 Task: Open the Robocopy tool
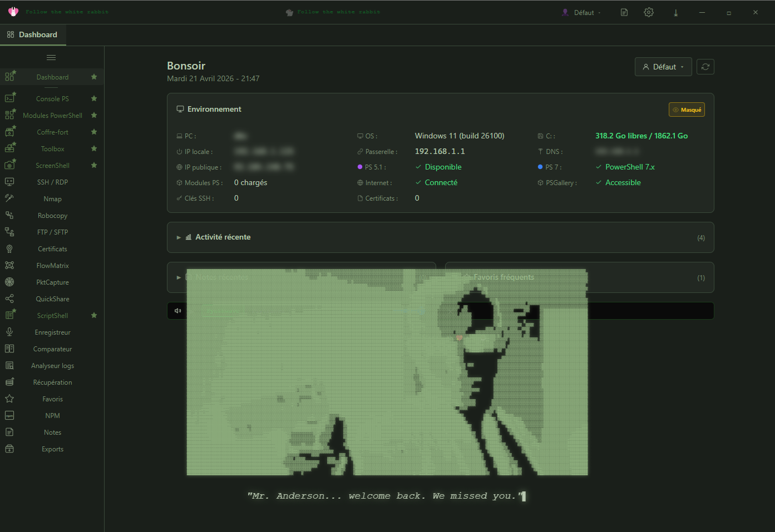coord(52,216)
